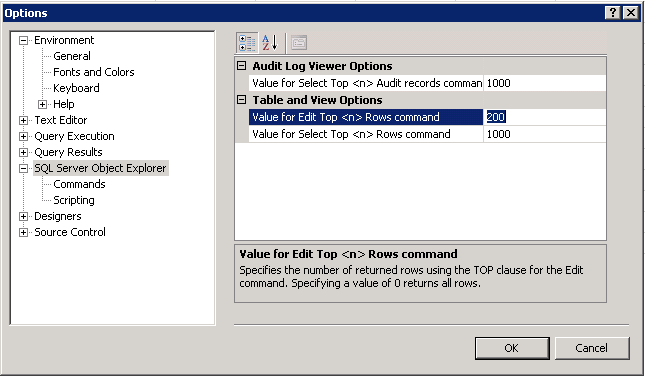Image resolution: width=645 pixels, height=377 pixels.
Task: Click the Help question mark button
Action: [613, 13]
